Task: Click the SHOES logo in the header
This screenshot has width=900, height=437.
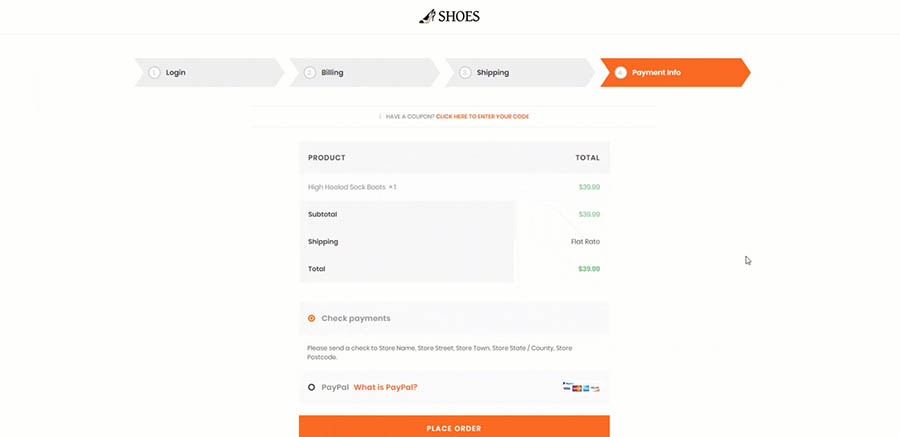Action: [449, 16]
